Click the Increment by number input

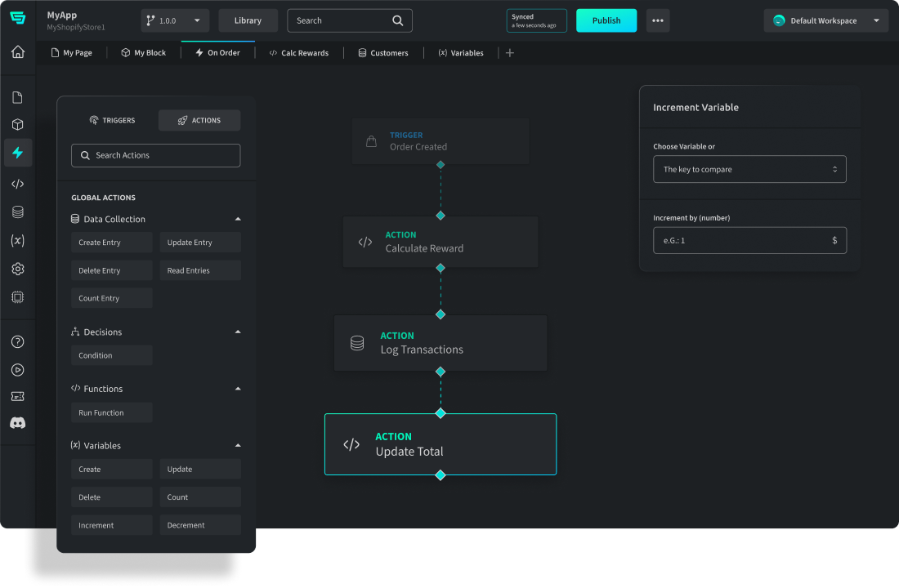pos(749,240)
